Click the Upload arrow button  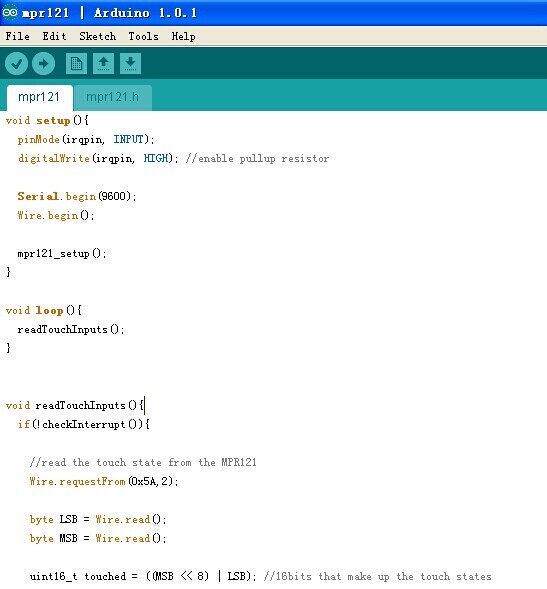(43, 63)
